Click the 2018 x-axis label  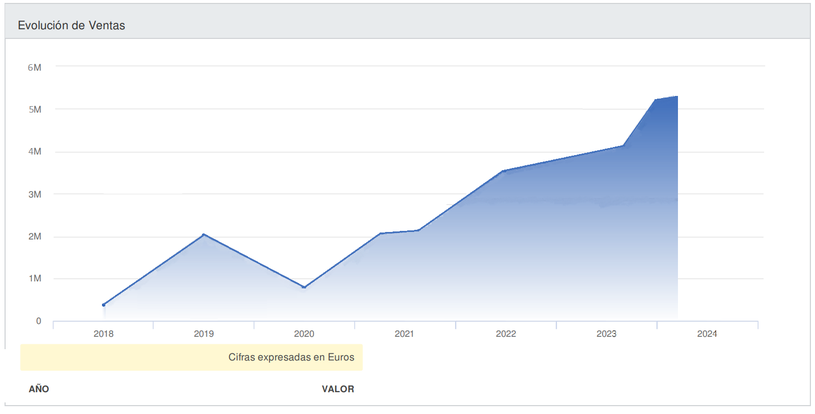pyautogui.click(x=103, y=334)
